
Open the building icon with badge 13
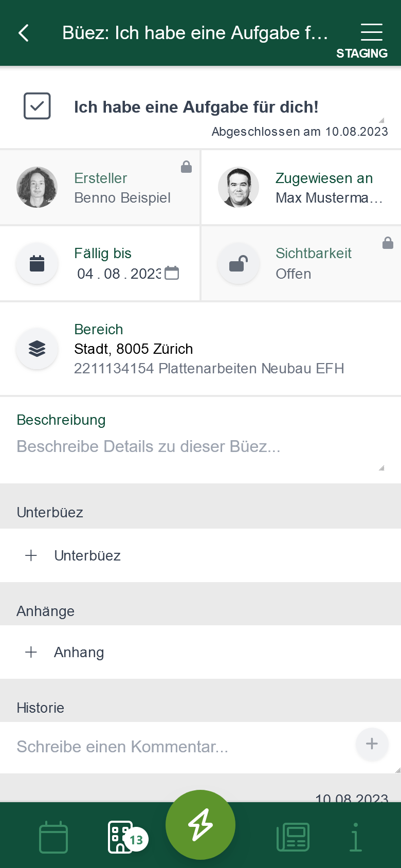tap(122, 837)
